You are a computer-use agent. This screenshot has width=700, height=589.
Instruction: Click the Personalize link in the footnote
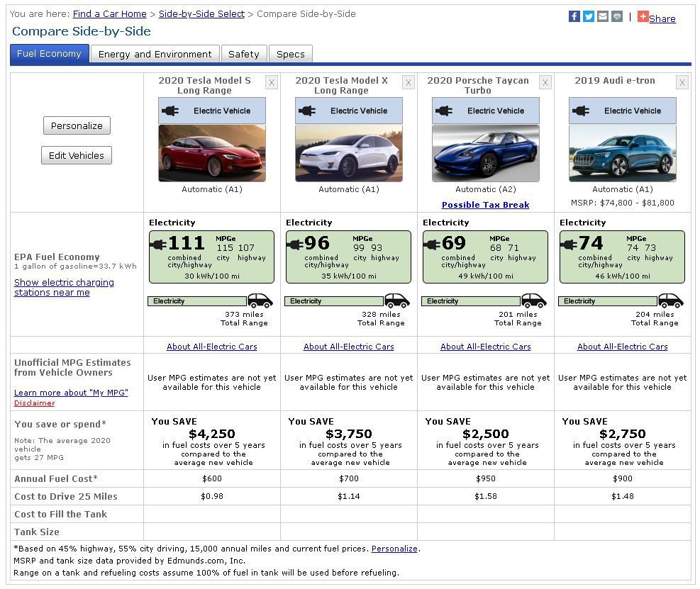tap(394, 549)
